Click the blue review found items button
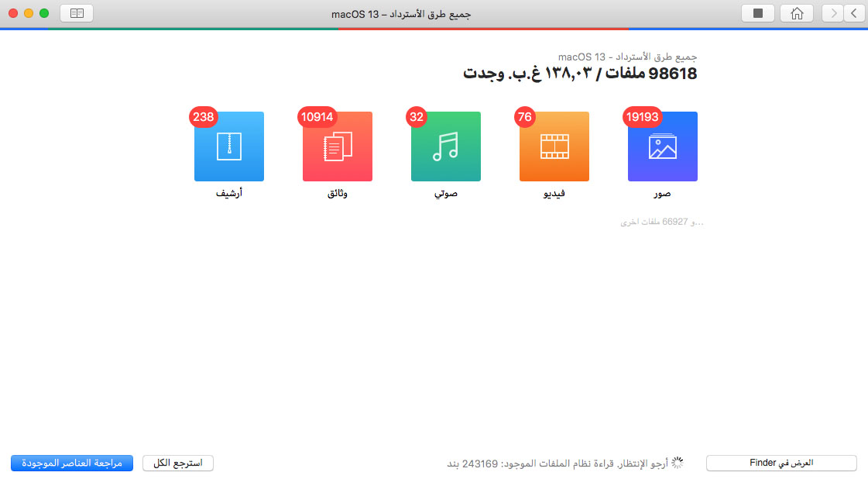868x479 pixels. tap(72, 463)
